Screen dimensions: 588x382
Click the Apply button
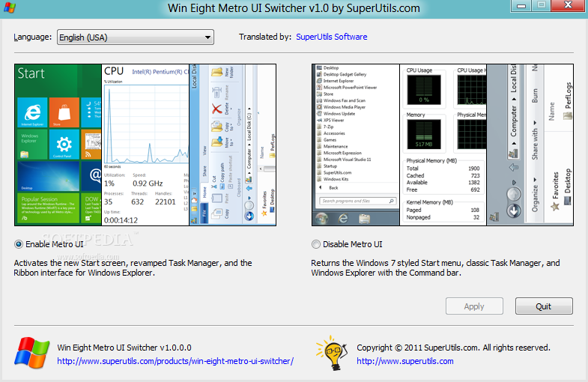click(474, 306)
